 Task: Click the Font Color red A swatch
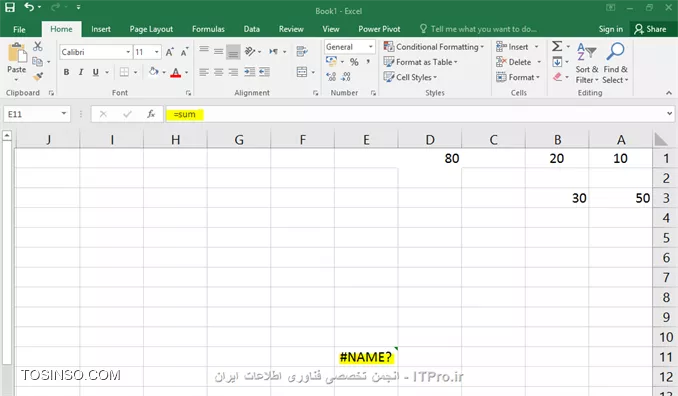[x=175, y=72]
